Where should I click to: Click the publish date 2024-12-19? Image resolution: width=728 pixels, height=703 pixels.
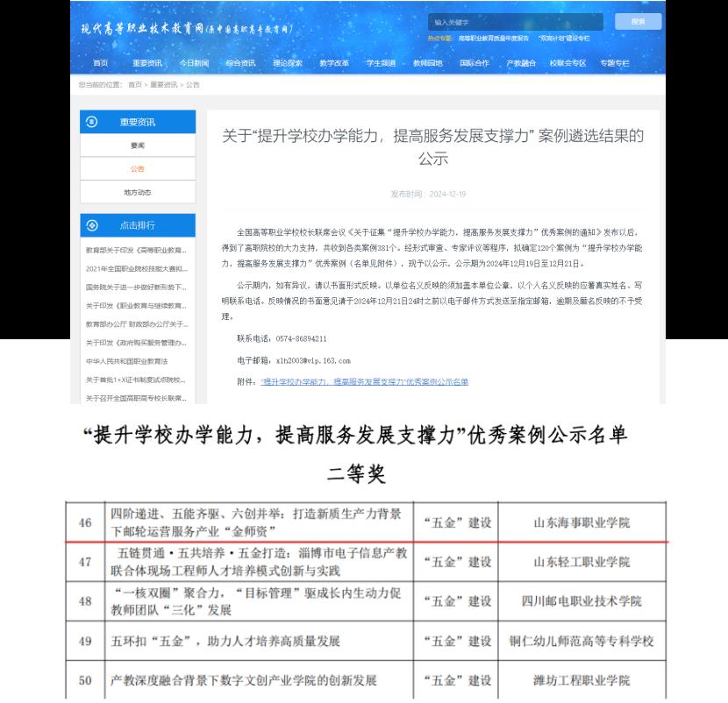[x=447, y=195]
